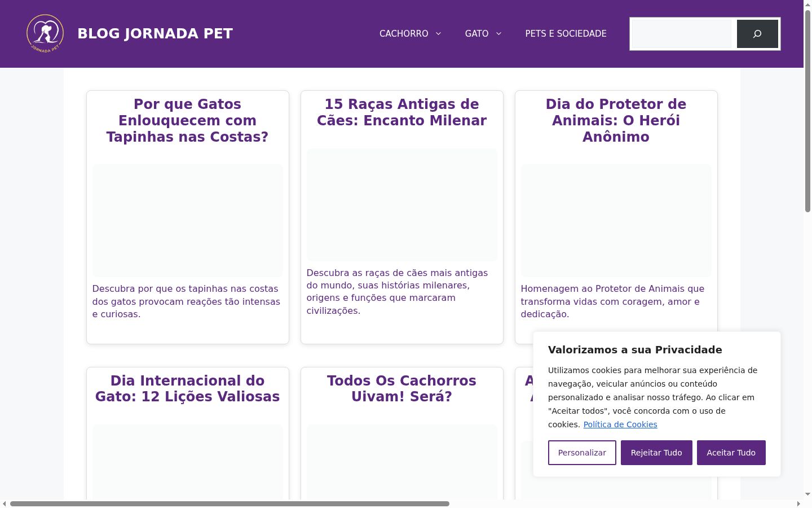Click the scrollbar up arrow

(807, 4)
